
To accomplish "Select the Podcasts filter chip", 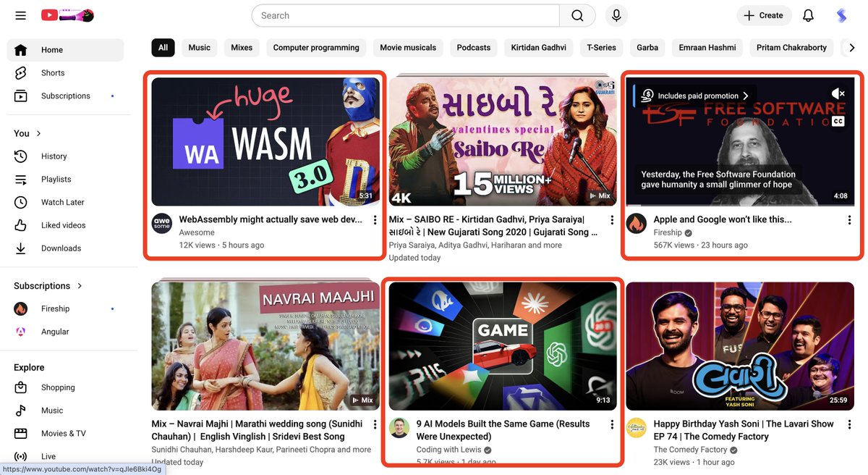I will pos(474,48).
